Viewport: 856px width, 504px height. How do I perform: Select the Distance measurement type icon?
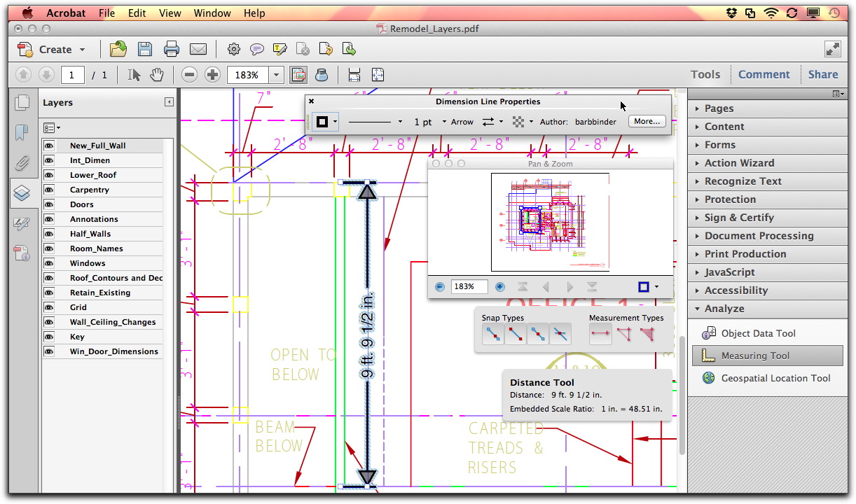click(600, 335)
